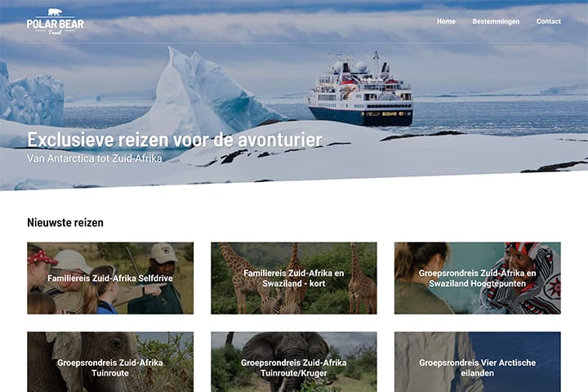
Task: View Groepsrondreis Zuid-Afrika Tuinroute/Kruger trip
Action: pos(294,362)
